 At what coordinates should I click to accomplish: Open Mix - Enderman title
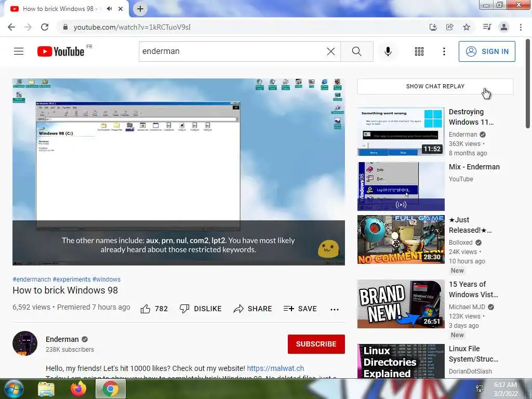[474, 167]
